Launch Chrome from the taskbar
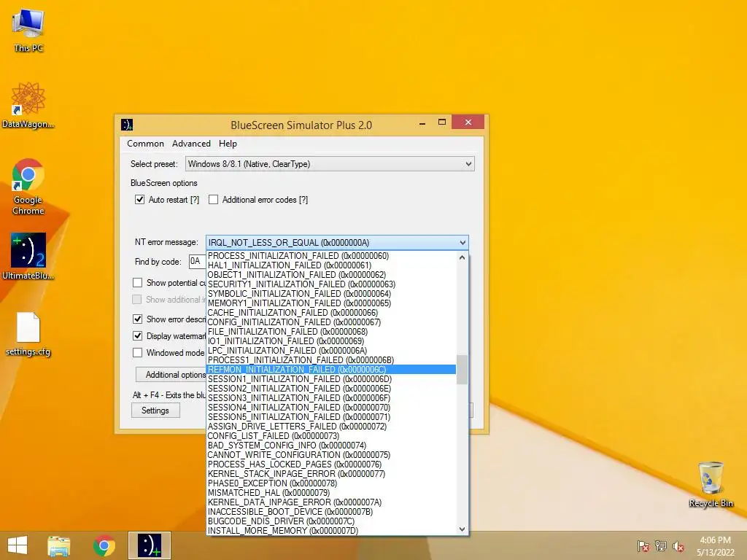The width and height of the screenshot is (747, 560). [x=104, y=545]
